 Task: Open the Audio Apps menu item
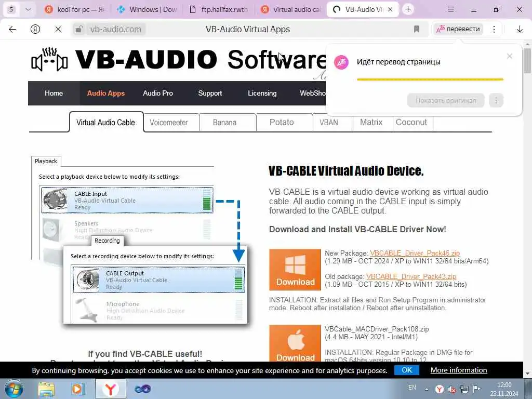point(106,93)
